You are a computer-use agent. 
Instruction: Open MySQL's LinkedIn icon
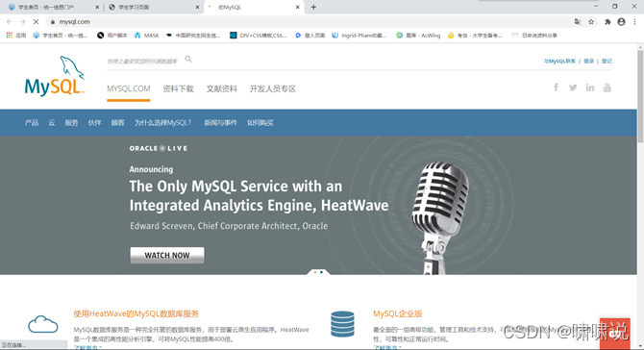pyautogui.click(x=590, y=87)
